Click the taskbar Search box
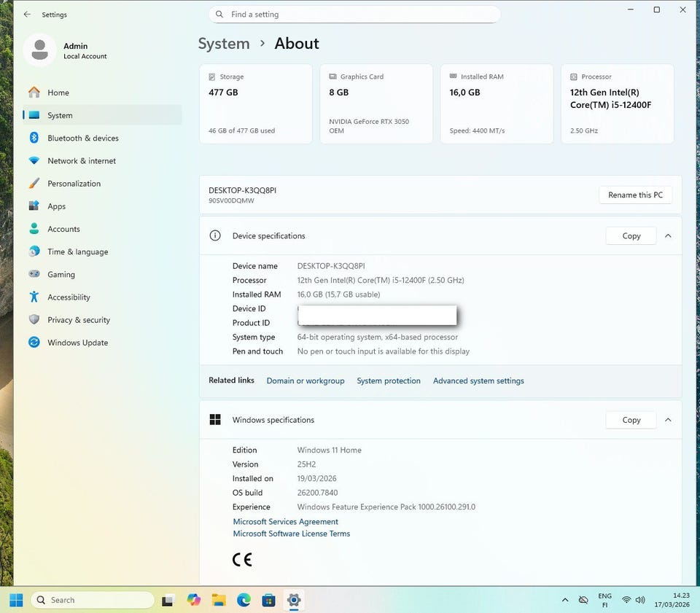The width and height of the screenshot is (700, 613). click(93, 600)
